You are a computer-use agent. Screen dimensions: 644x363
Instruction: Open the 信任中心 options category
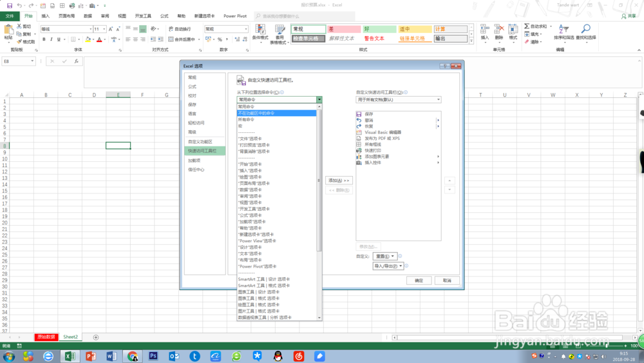point(205,170)
